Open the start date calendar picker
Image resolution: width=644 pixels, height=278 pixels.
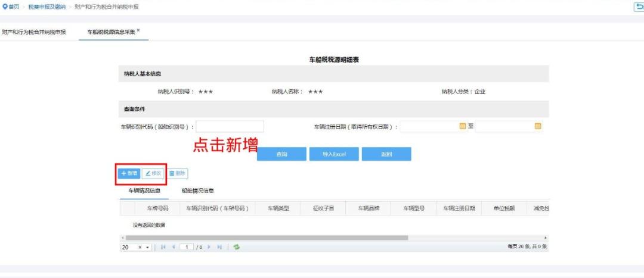tap(462, 126)
